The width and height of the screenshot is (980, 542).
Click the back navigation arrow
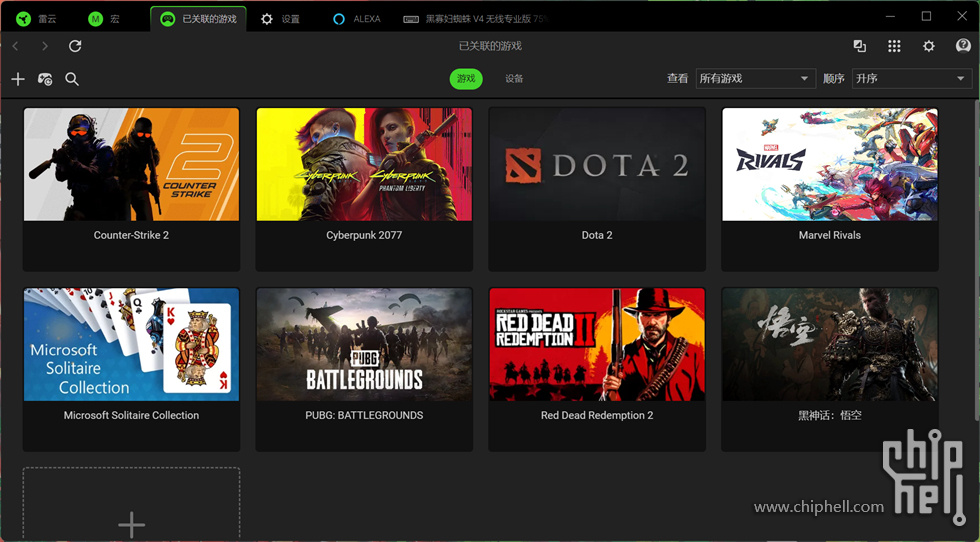[x=16, y=46]
